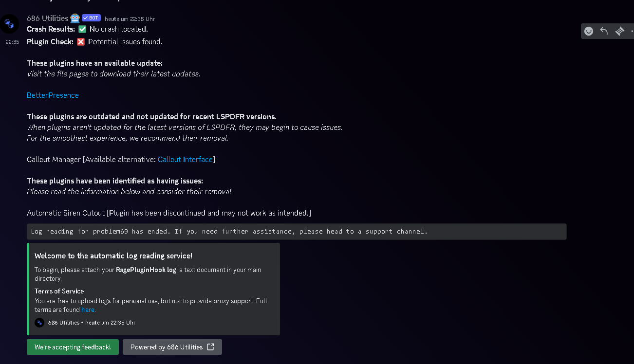Open full terms via 'here' link
The height and width of the screenshot is (364, 634).
[88, 310]
